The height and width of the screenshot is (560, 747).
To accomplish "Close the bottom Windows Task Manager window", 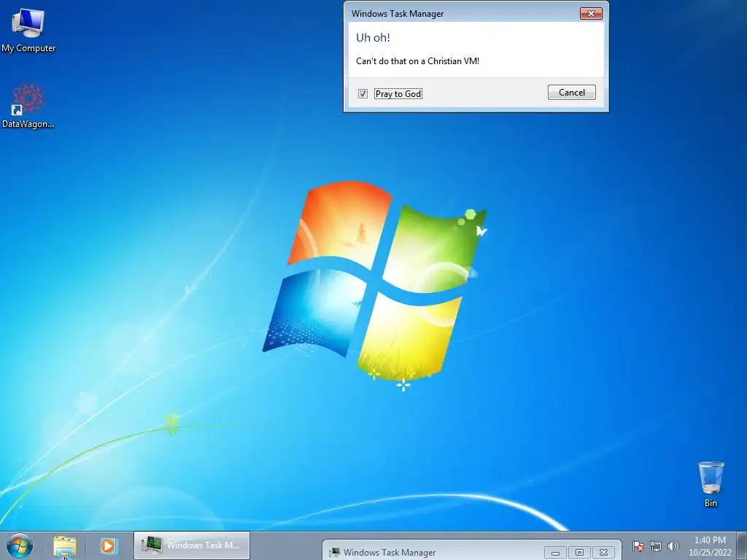I will (x=603, y=553).
